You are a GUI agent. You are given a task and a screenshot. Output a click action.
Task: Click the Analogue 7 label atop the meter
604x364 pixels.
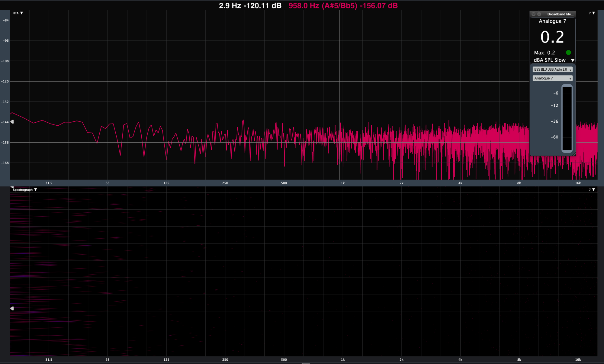pyautogui.click(x=552, y=21)
